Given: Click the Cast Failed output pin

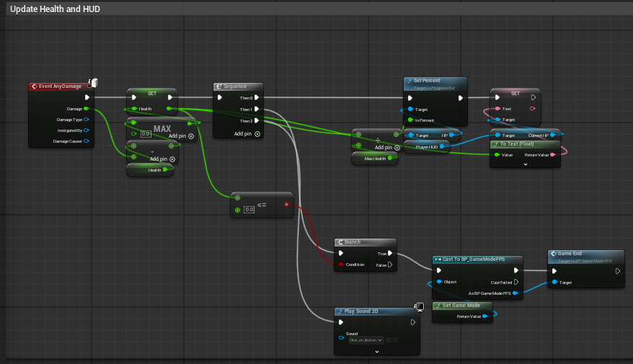Looking at the screenshot, I should click(516, 282).
